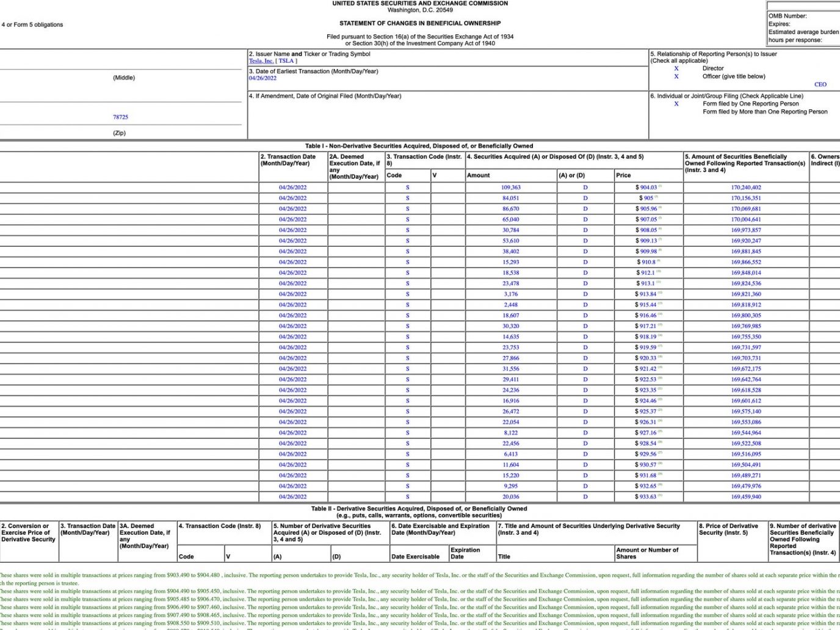Click the owned securities value 169,459,940
840x630 pixels.
point(746,497)
